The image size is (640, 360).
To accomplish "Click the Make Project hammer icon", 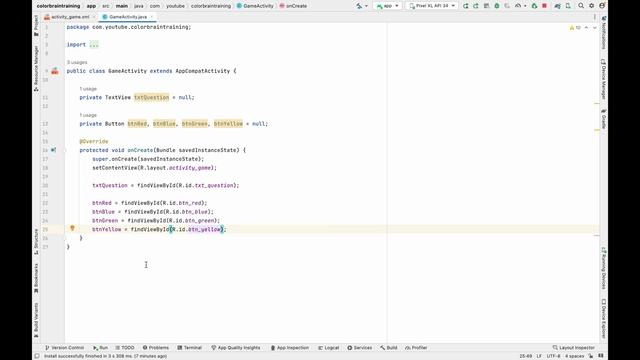I will click(x=359, y=6).
